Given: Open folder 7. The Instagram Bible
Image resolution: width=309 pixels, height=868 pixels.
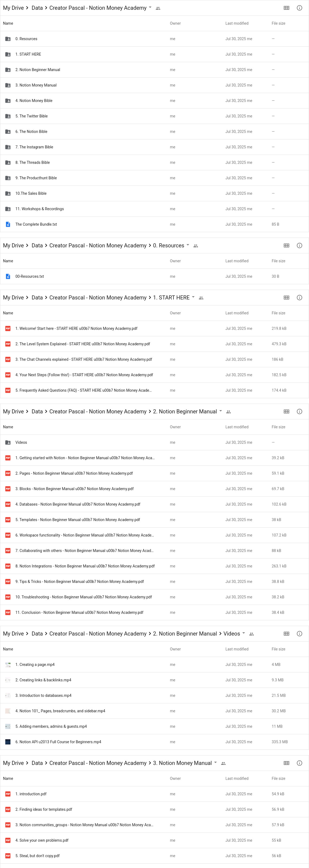Looking at the screenshot, I should click(x=34, y=147).
